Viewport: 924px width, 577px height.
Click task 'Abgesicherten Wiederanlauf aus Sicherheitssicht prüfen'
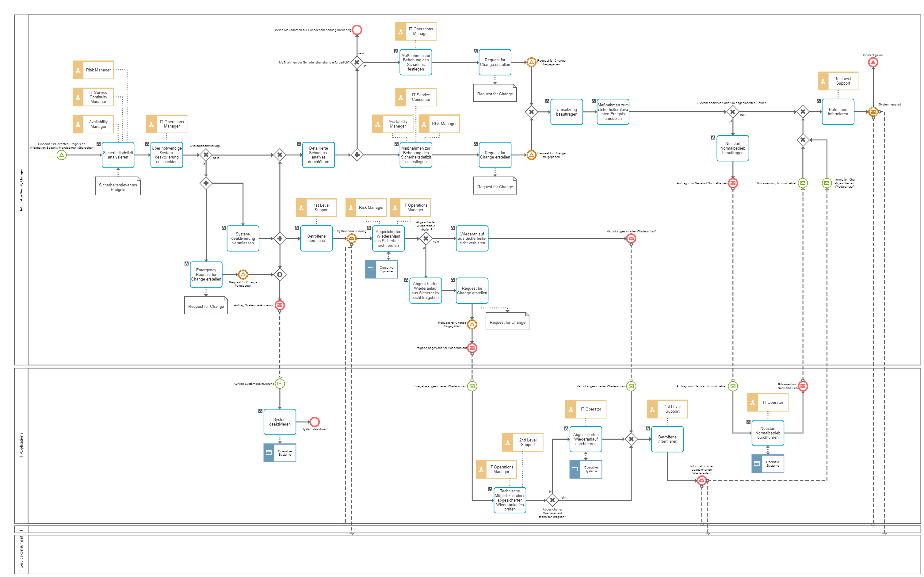388,239
